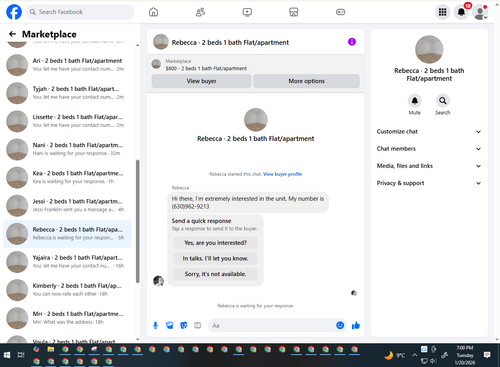Screen dimensions: 500x367
Task: Open Yajaira's conversation
Action: pos(67,262)
